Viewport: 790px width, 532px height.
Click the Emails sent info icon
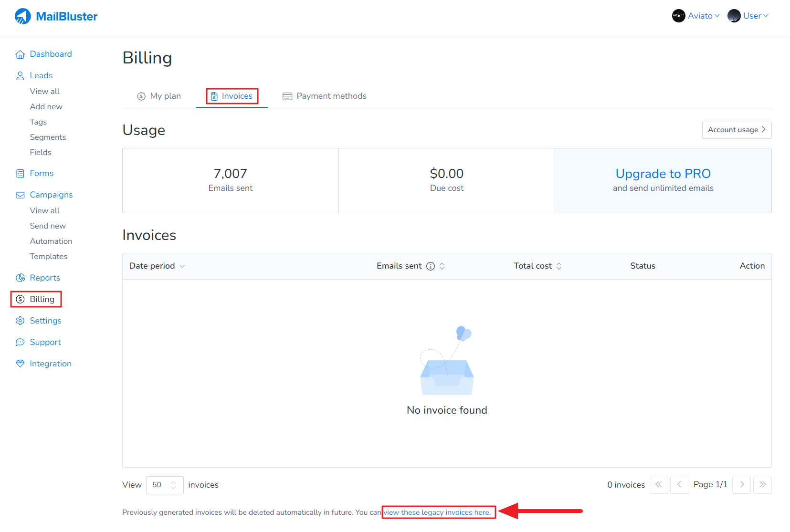(431, 266)
